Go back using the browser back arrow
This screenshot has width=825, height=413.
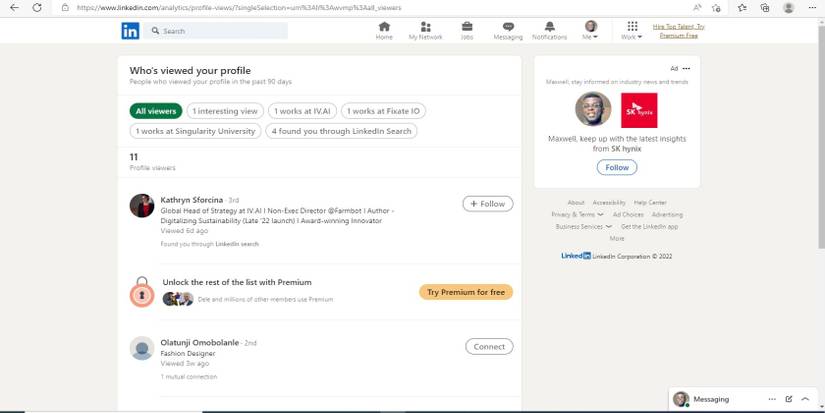point(14,8)
